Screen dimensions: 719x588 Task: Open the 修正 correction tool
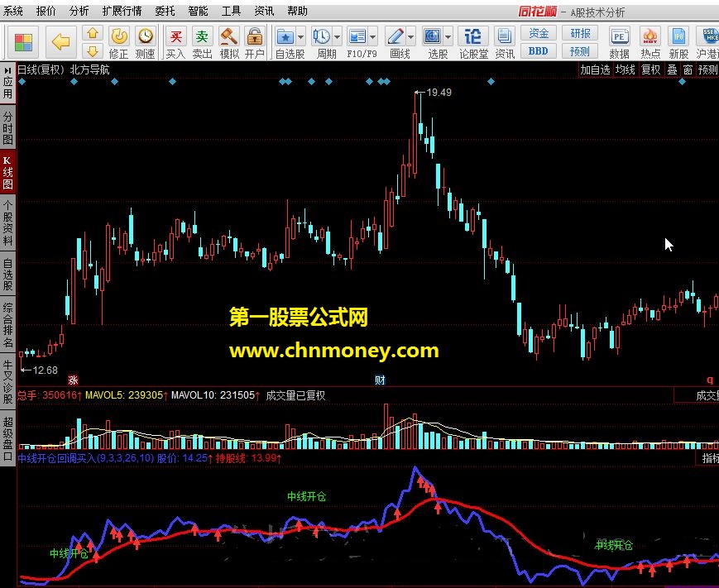[x=119, y=43]
